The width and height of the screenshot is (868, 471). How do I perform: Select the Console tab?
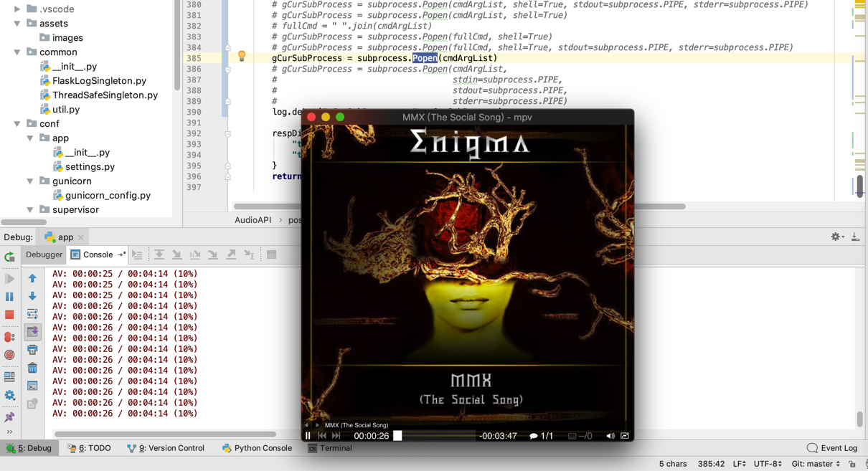tap(98, 254)
